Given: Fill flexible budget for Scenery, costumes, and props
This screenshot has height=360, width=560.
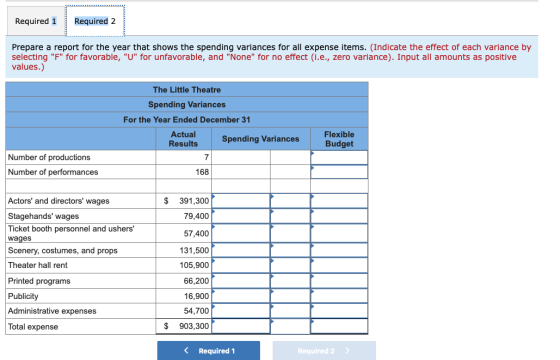Looking at the screenshot, I should click(339, 250).
